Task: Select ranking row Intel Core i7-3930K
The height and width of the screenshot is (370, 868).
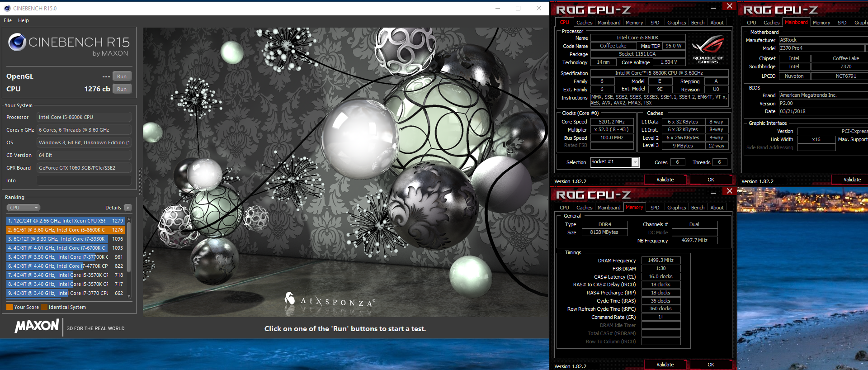Action: (x=66, y=239)
